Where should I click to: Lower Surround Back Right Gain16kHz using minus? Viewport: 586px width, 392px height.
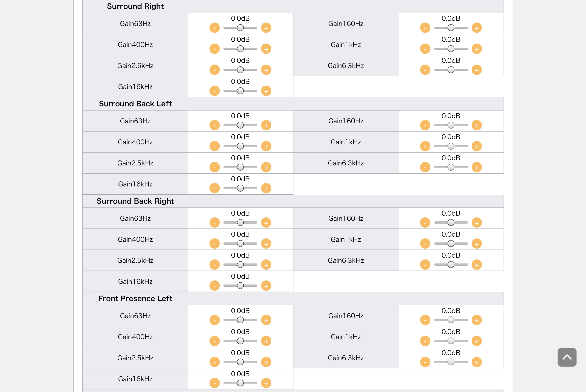pyautogui.click(x=214, y=286)
